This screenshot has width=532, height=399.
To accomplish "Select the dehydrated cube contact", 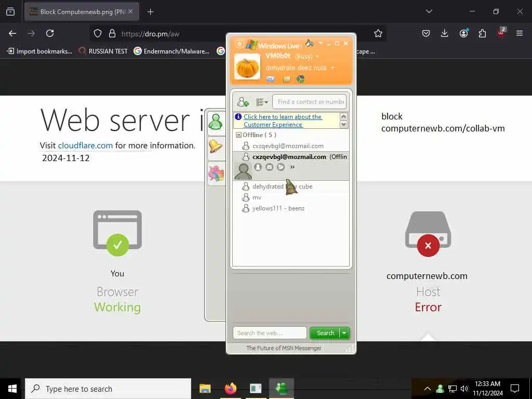I will pos(282,187).
